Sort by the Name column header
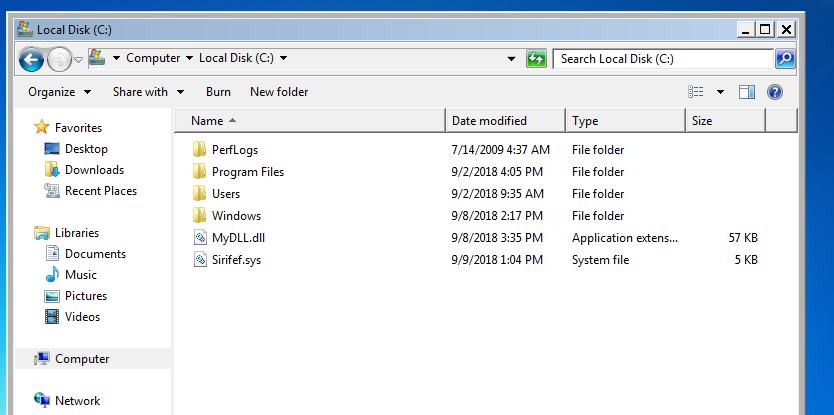Viewport: 834px width, 415px height. point(310,121)
